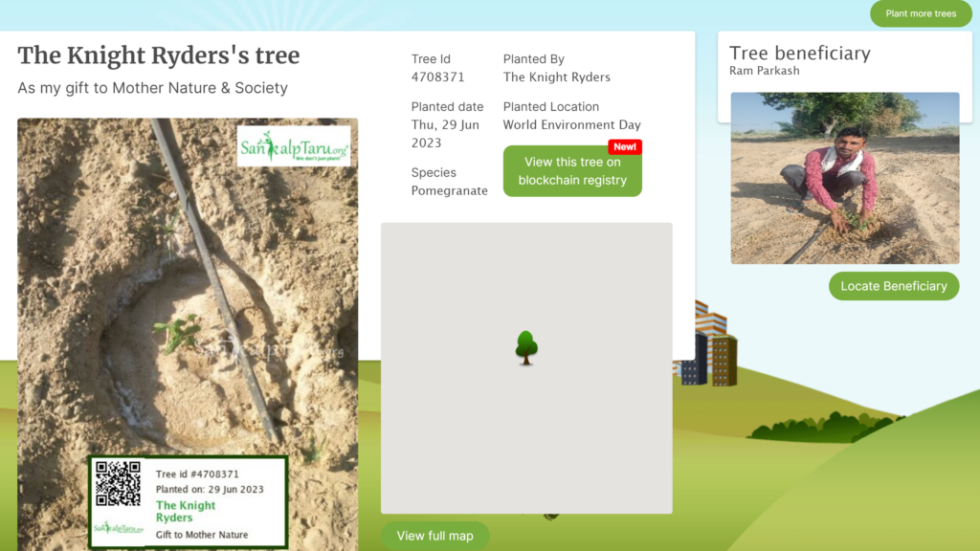Click the Species value Pomegranate
Image resolution: width=980 pixels, height=551 pixels.
(450, 190)
